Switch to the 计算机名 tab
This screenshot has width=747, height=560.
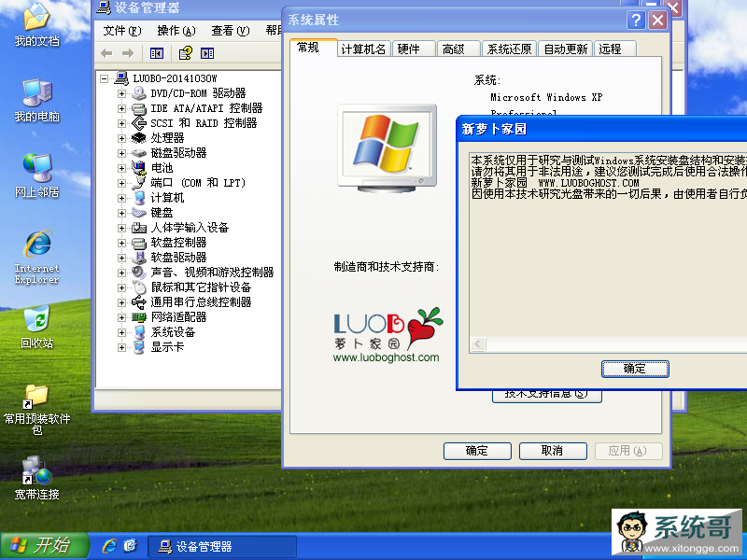click(x=363, y=49)
